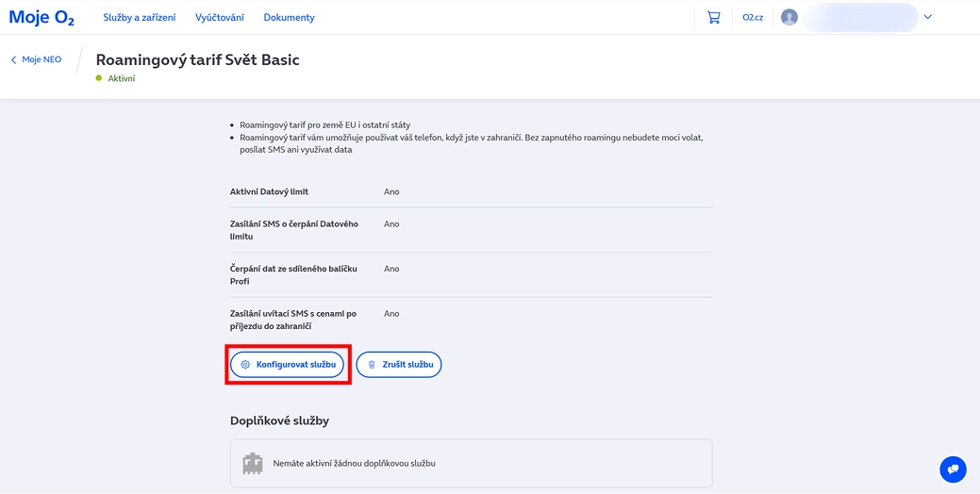Open the shopping cart
Screen dimensions: 980x494
[713, 17]
